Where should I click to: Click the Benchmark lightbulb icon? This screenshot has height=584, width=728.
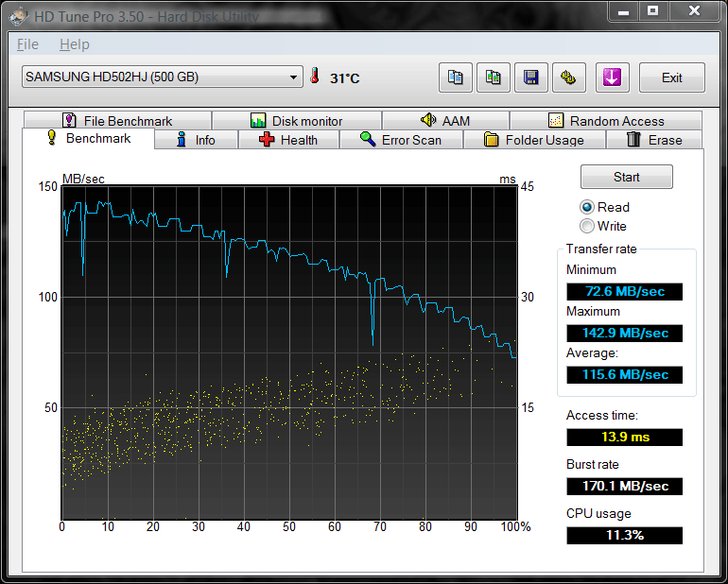point(52,138)
